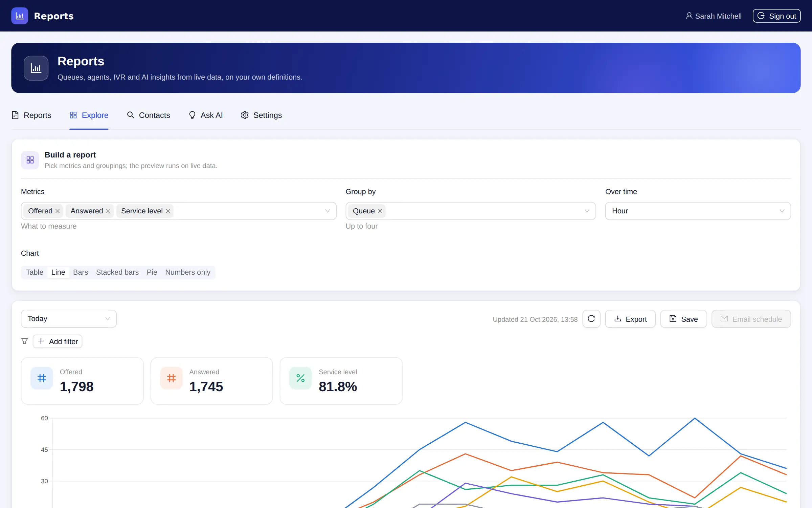This screenshot has height=508, width=812.
Task: Click the Export button
Action: pos(630,319)
